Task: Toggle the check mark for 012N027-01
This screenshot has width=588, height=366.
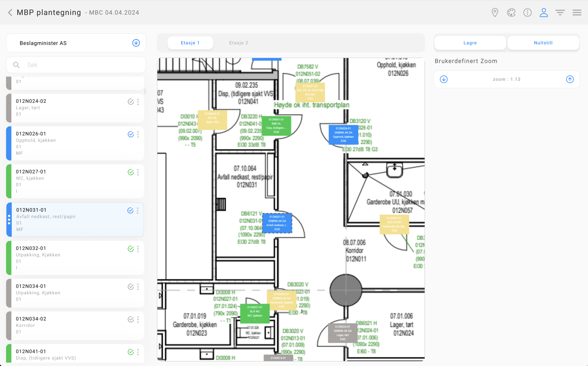Action: 131,172
